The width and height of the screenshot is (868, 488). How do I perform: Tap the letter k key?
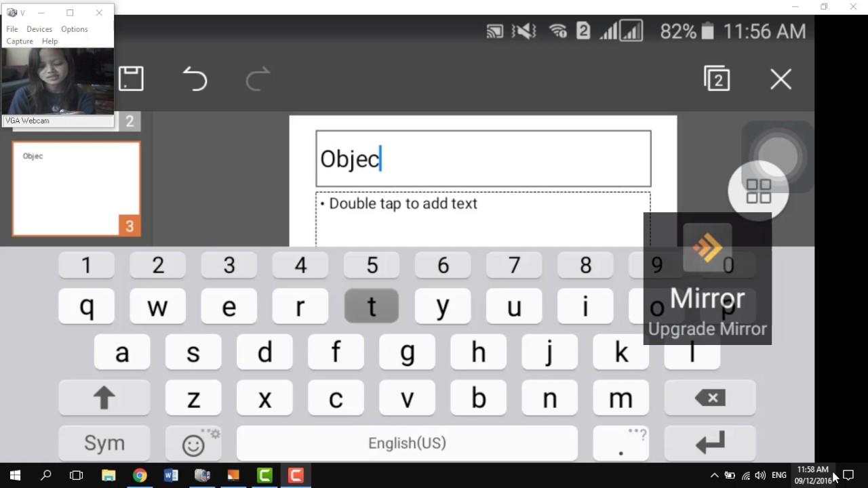620,352
